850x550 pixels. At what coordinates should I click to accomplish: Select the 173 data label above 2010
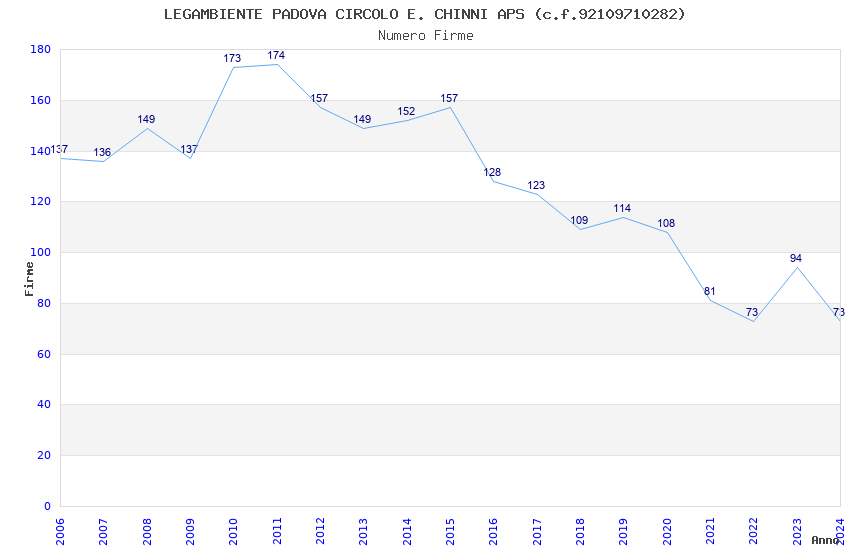tap(232, 58)
